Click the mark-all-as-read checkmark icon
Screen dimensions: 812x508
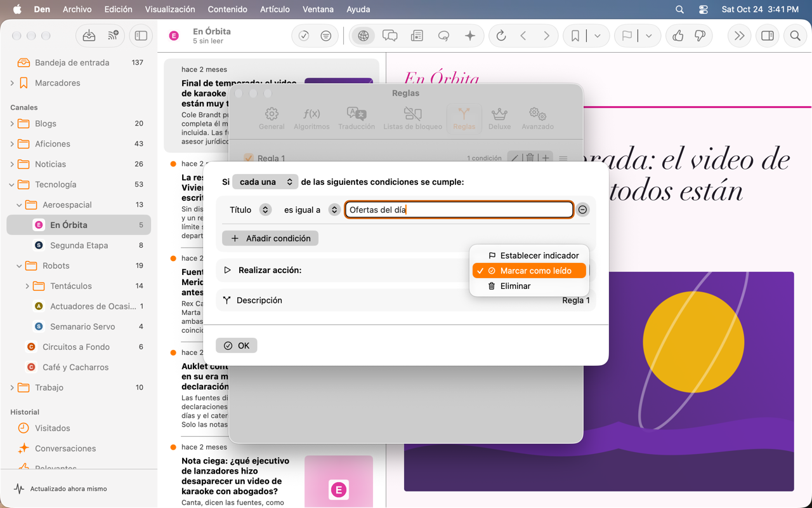(x=304, y=36)
